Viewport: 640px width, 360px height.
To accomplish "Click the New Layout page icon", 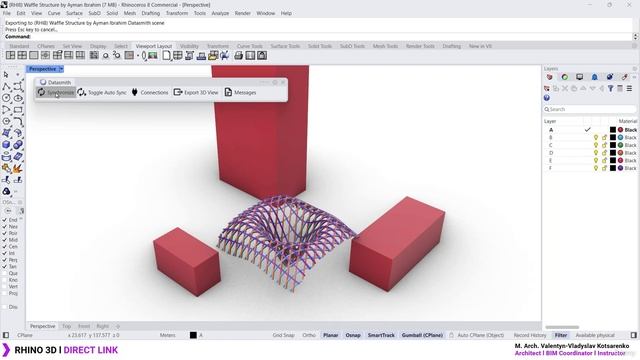I will point(166,55).
